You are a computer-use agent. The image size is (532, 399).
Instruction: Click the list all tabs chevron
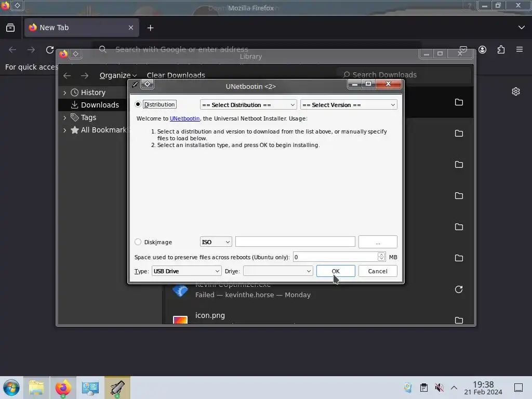coord(522,28)
